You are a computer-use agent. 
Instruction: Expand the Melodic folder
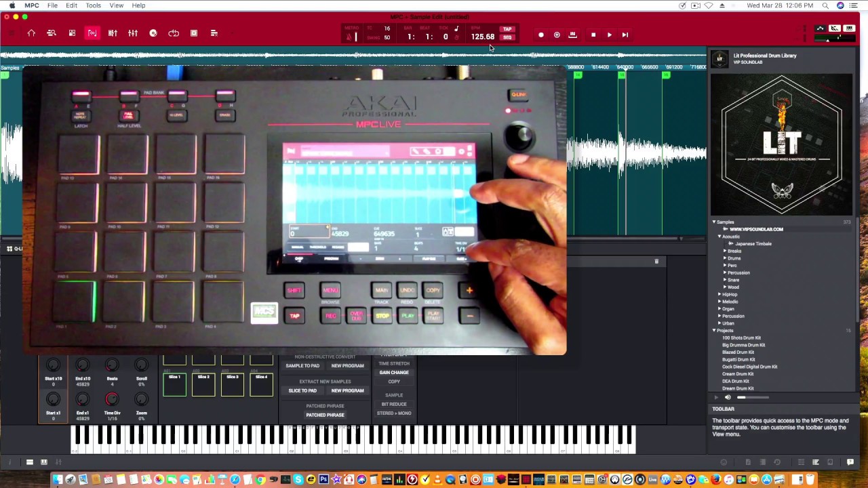[x=719, y=302]
